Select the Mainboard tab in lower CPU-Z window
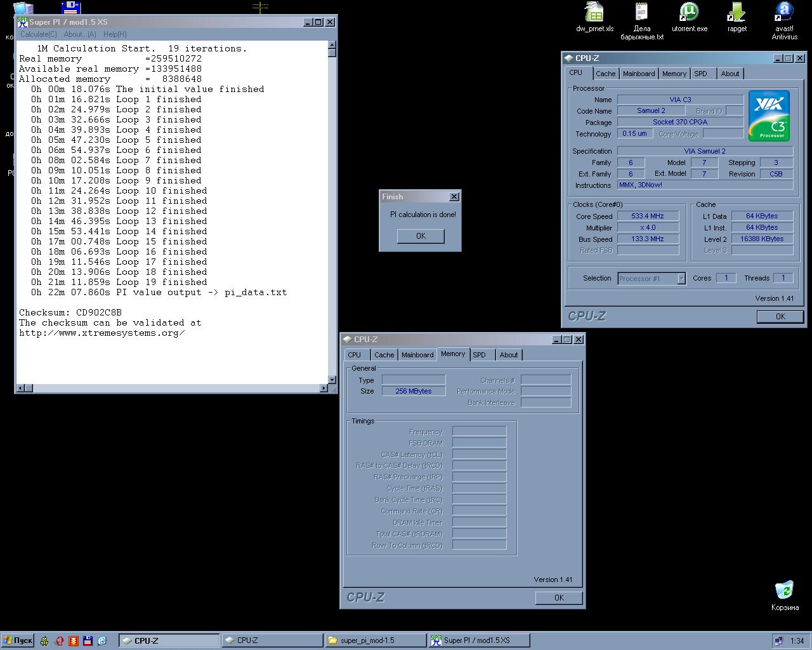 417,355
